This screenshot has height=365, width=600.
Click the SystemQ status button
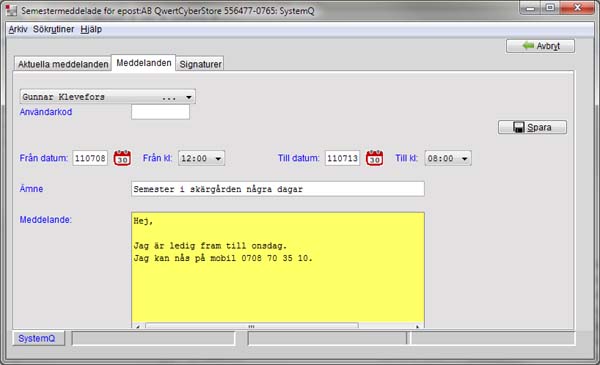[x=38, y=338]
